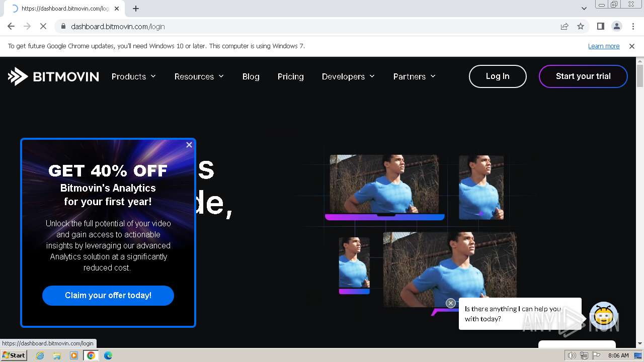Click the large laptop video thumbnail
644x362 pixels.
(x=385, y=187)
